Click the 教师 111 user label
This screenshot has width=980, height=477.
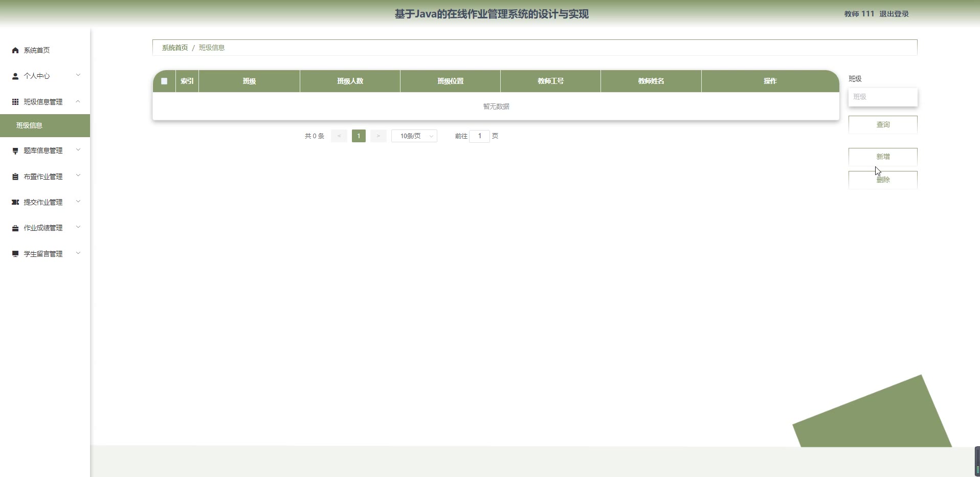pos(859,14)
